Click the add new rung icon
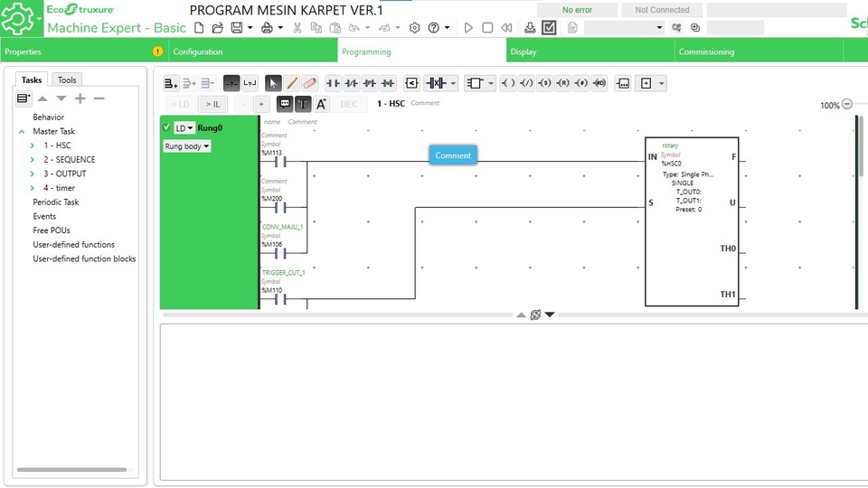 tap(171, 83)
